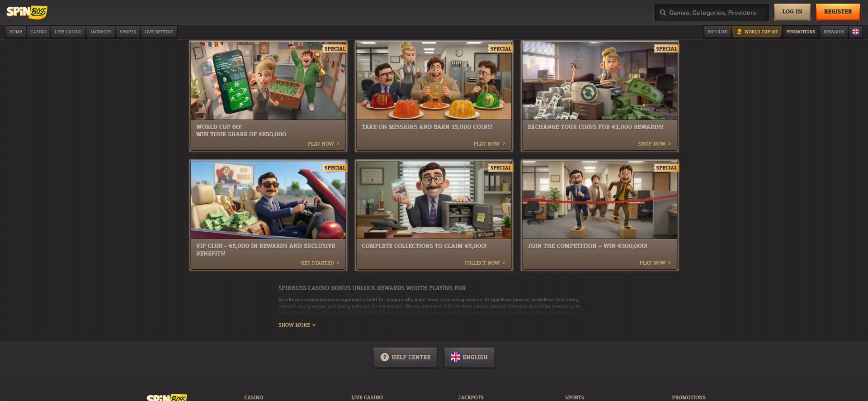Viewport: 868px width, 401px height.
Task: Click collections safe promo image
Action: click(434, 200)
